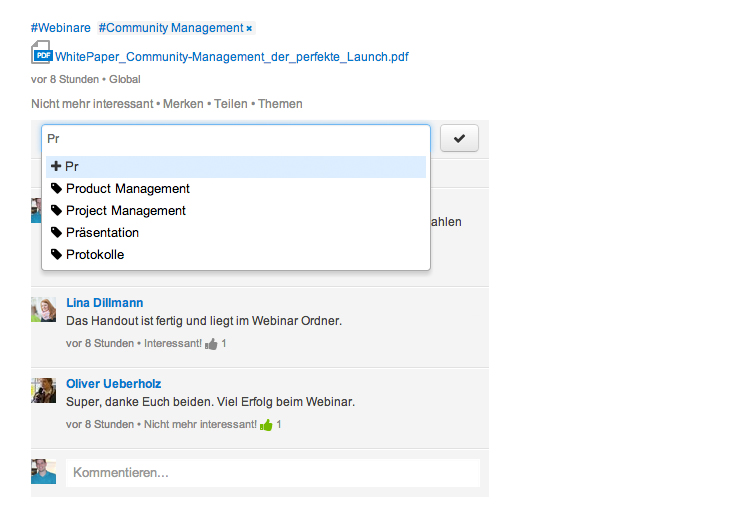Open the #Webinare tag

[61, 28]
